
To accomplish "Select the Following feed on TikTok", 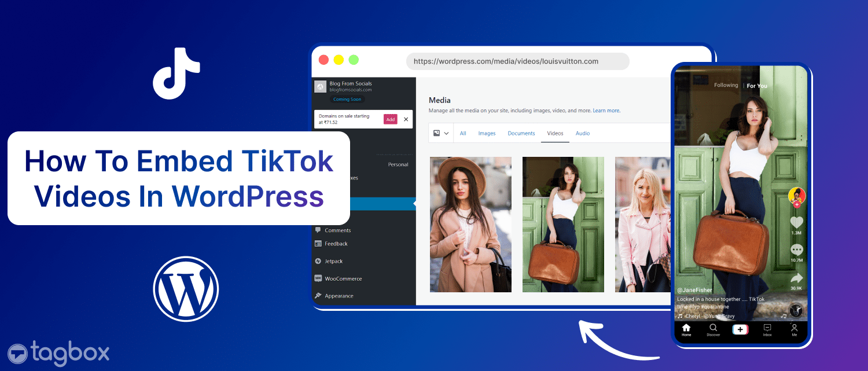I will coord(726,85).
